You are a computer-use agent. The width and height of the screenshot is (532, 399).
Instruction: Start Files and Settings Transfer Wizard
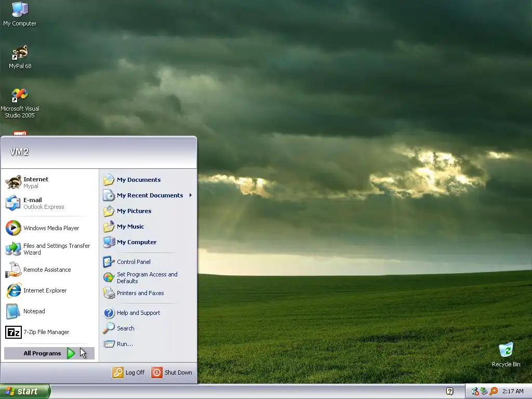(x=49, y=249)
